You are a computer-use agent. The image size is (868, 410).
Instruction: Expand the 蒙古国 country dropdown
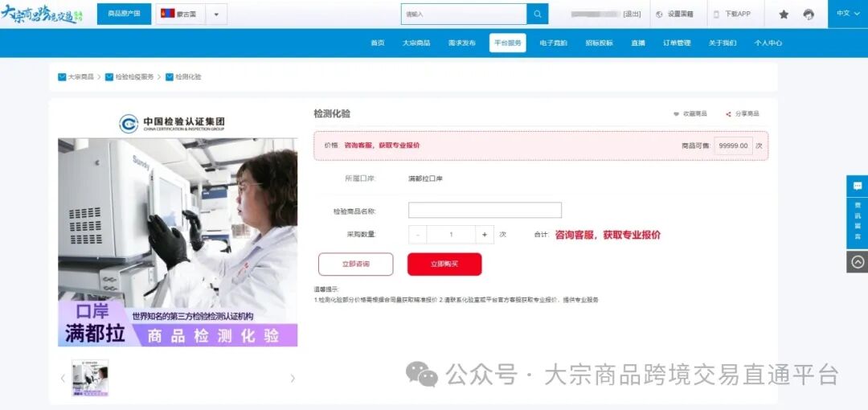point(215,14)
